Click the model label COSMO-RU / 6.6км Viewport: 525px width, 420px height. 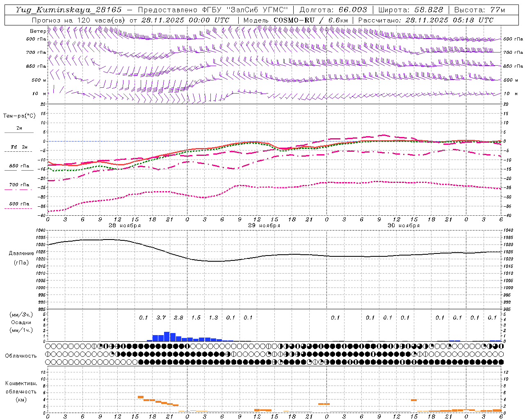(x=311, y=20)
